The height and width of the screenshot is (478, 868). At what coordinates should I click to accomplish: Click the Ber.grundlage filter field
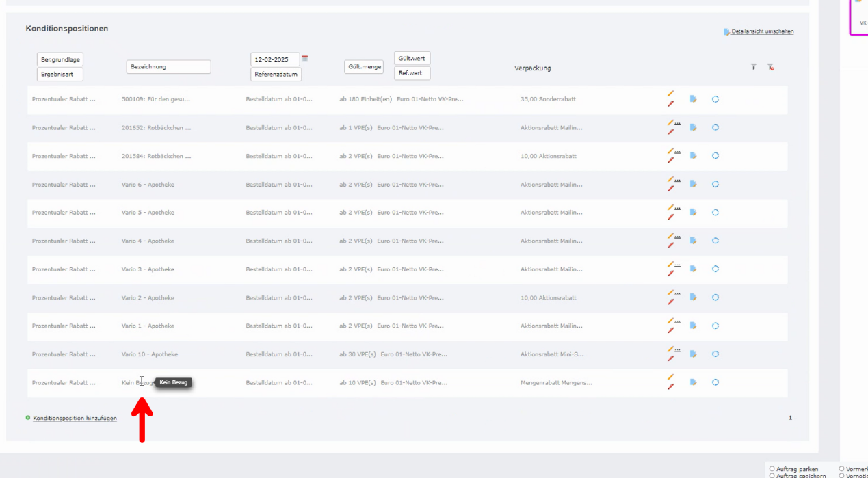(60, 60)
